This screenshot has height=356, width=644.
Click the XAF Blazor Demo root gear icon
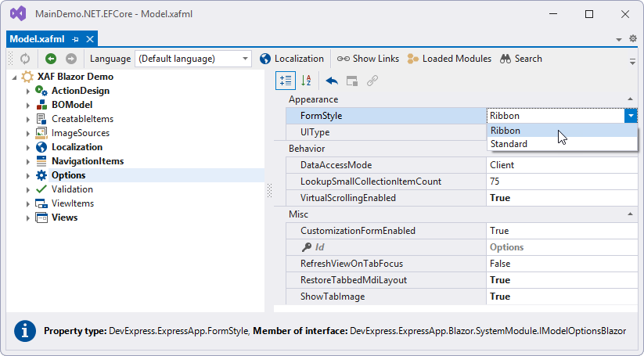click(27, 77)
